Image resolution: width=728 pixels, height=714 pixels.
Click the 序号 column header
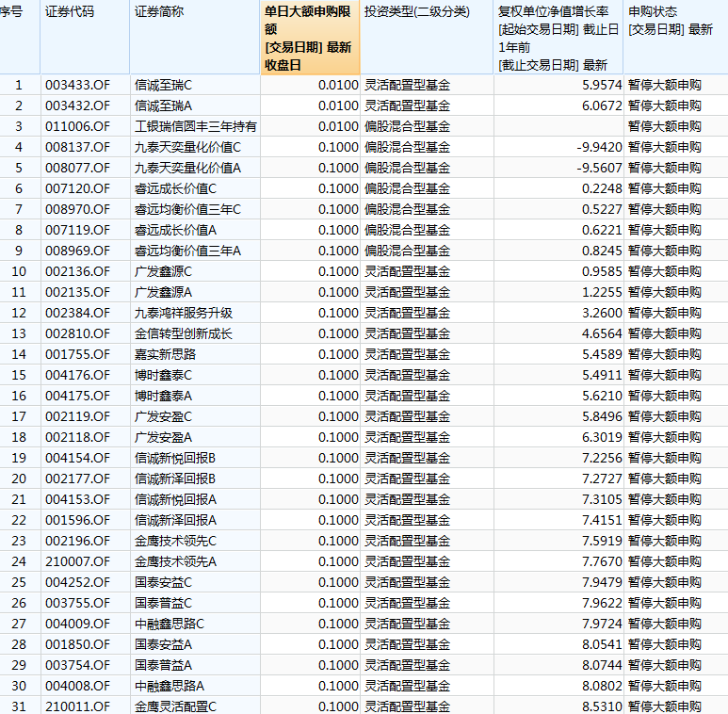13,11
